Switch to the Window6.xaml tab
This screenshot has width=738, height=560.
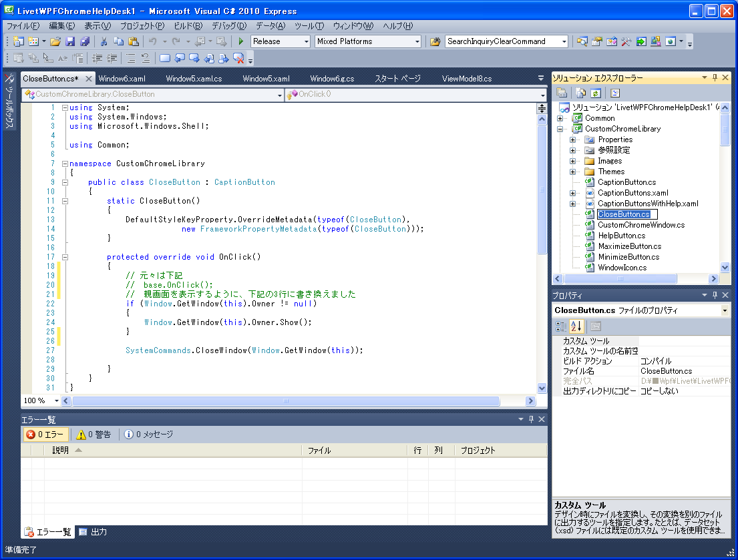(x=122, y=79)
